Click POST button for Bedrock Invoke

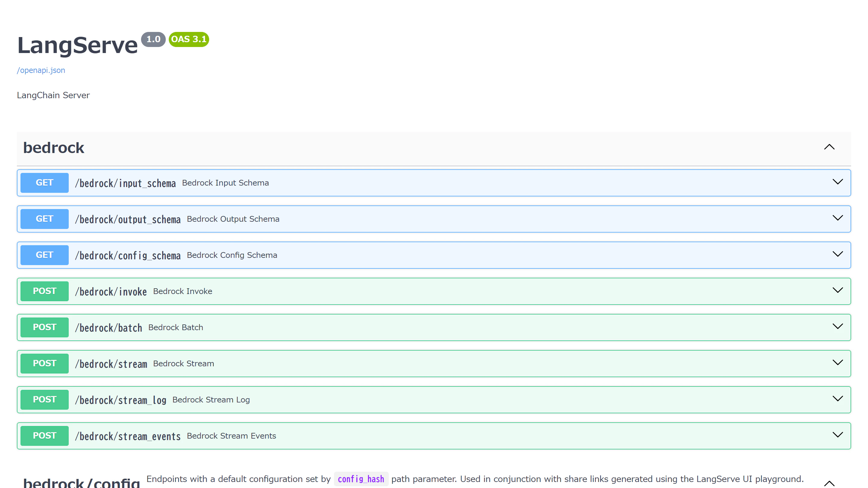45,291
